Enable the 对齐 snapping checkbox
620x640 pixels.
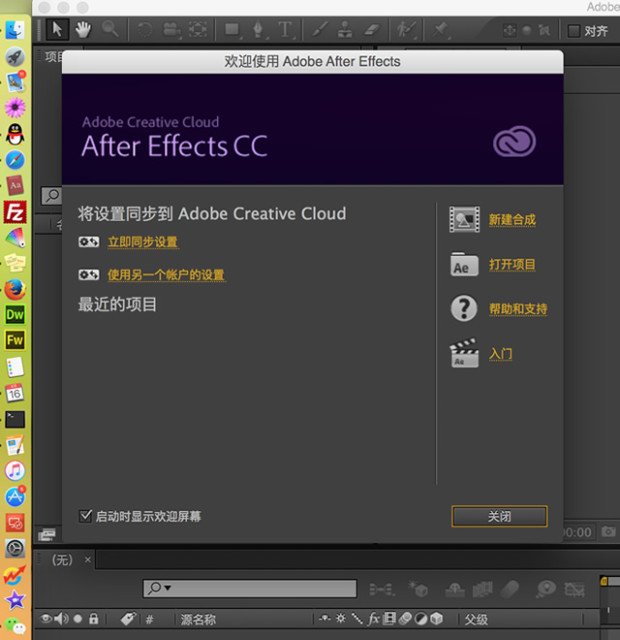[573, 31]
